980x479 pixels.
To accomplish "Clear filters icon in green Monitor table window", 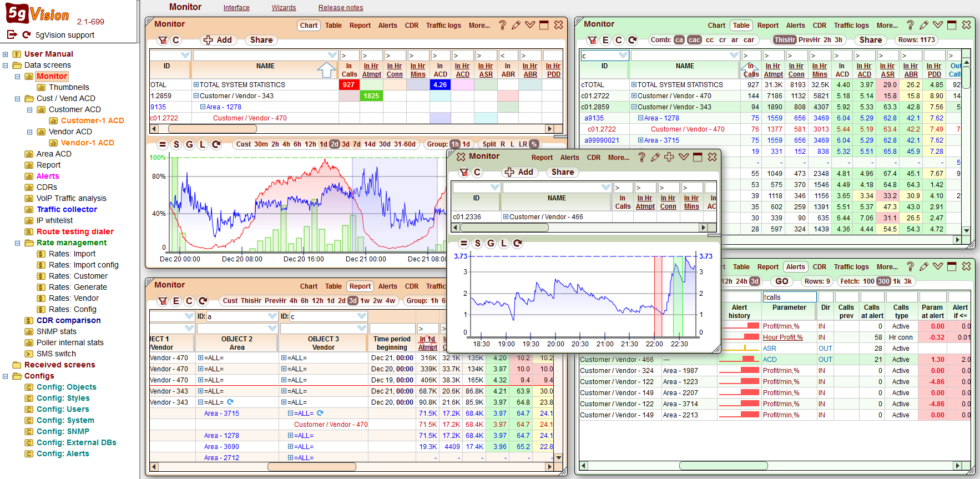I will [x=592, y=40].
